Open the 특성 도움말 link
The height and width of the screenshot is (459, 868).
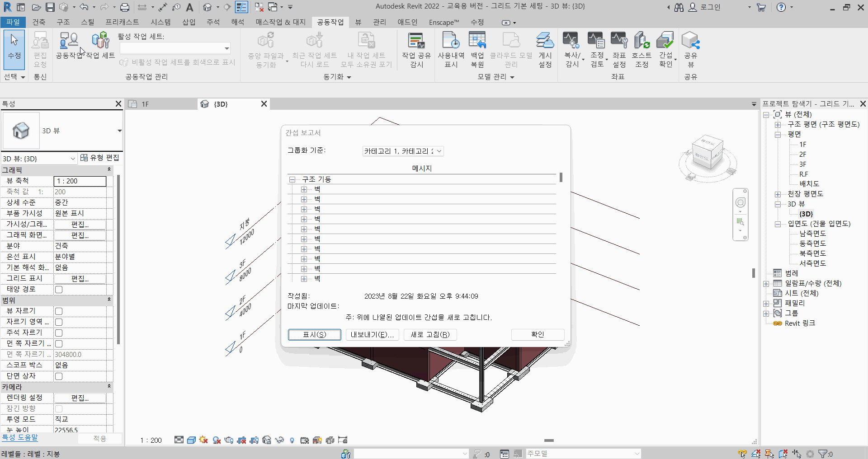click(20, 437)
